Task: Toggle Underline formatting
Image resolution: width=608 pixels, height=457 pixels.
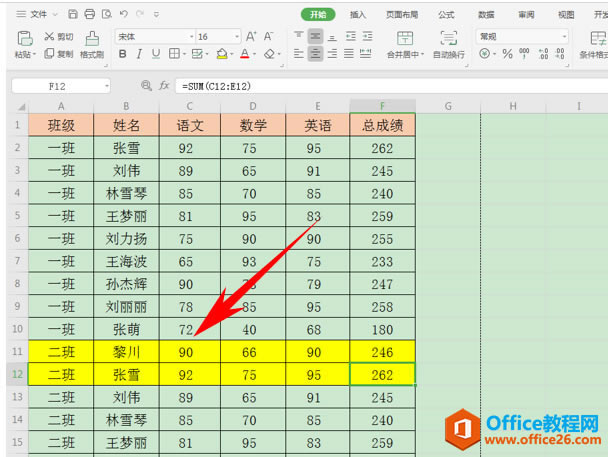Action: [x=156, y=54]
